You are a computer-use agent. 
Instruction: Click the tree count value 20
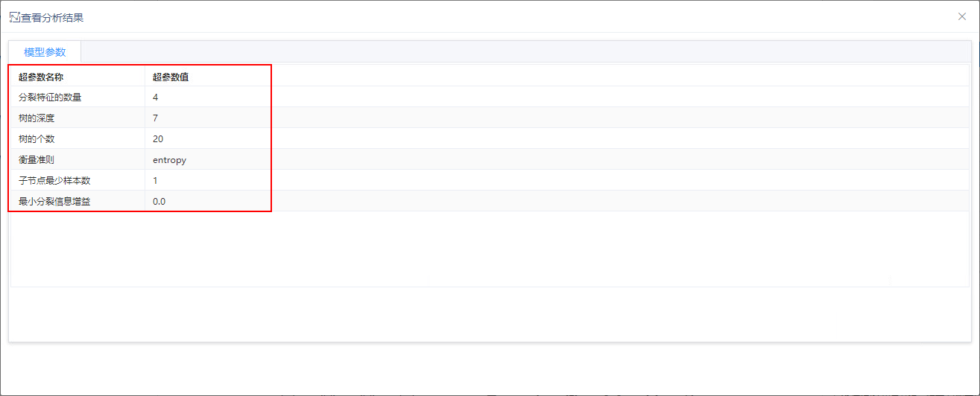pos(158,138)
